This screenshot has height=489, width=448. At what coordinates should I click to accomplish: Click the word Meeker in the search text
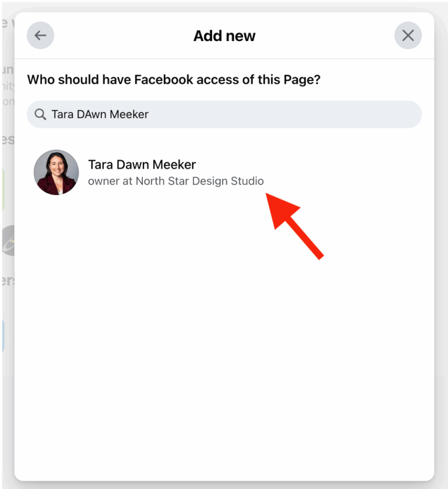tap(129, 115)
